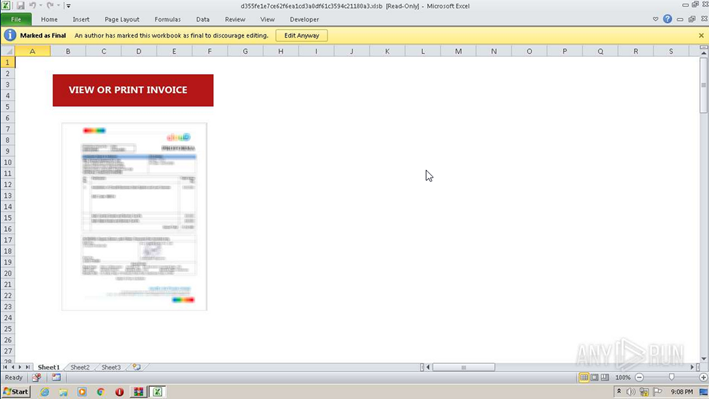The width and height of the screenshot is (709, 399).
Task: Click the blurred invoice thumbnail image
Action: 134,217
